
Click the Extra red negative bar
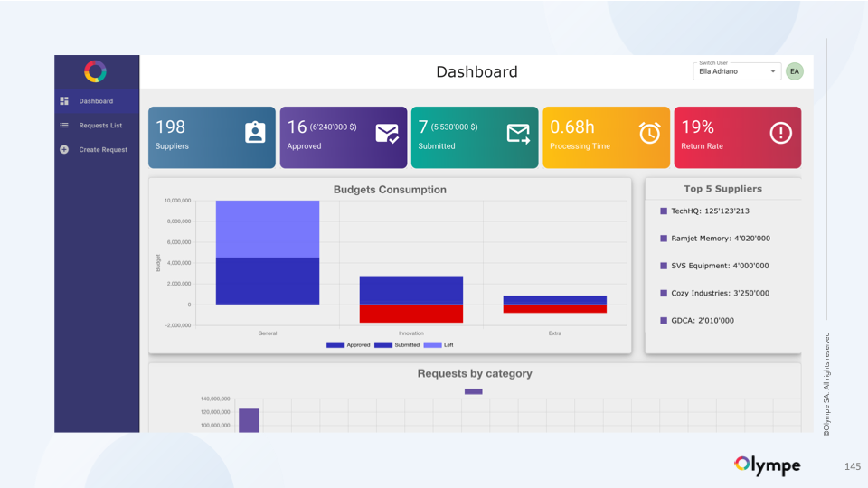coord(554,309)
